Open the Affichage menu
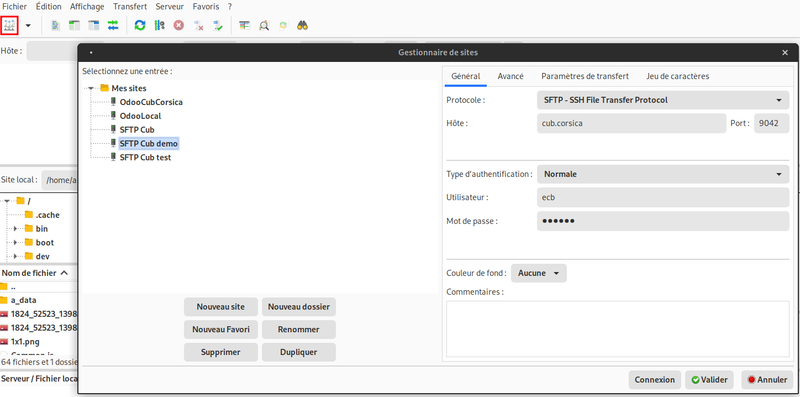This screenshot has width=800, height=397. (87, 7)
